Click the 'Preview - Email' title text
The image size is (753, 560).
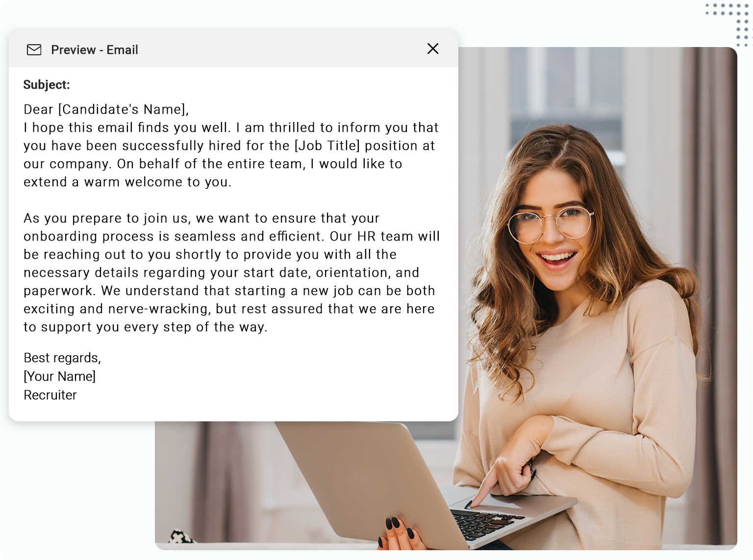95,49
